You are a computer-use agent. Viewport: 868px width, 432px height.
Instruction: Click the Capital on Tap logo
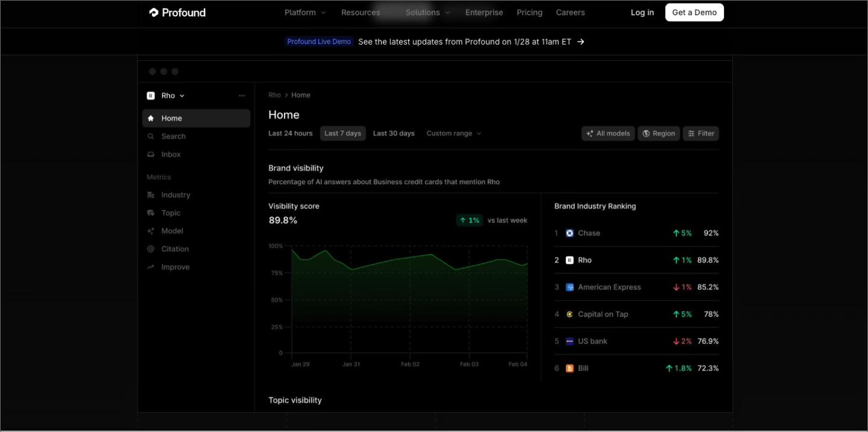(x=570, y=314)
